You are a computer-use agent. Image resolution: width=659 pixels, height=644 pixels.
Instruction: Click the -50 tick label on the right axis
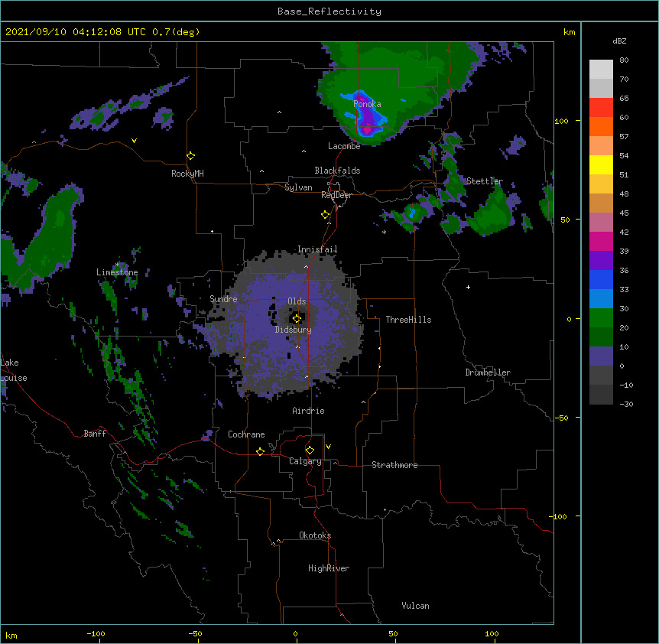coord(561,418)
